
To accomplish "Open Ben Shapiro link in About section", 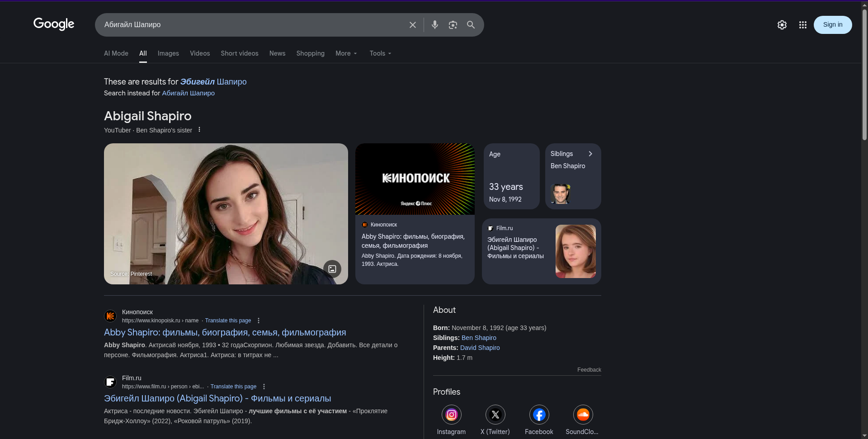I will coord(479,338).
